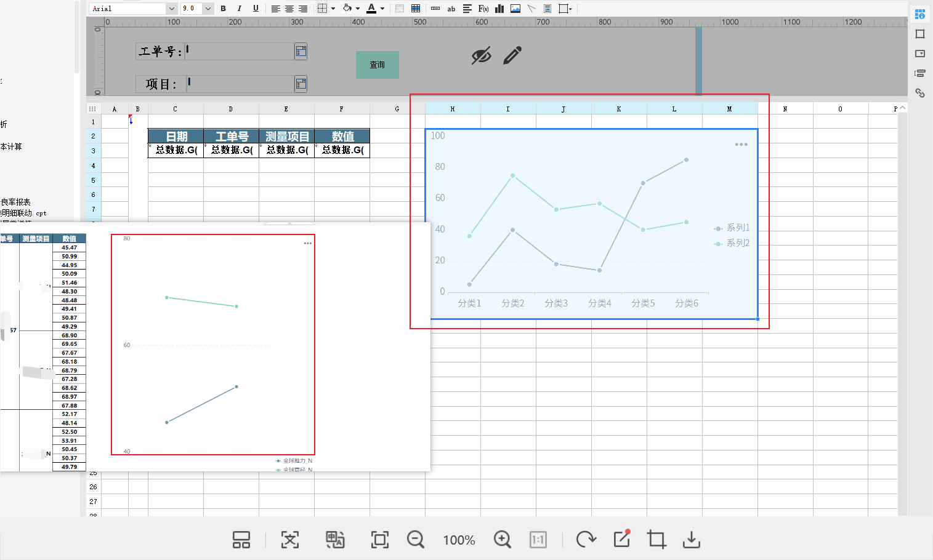Open the top right sidebar panel icon
Image resolution: width=933 pixels, height=560 pixels.
920,14
